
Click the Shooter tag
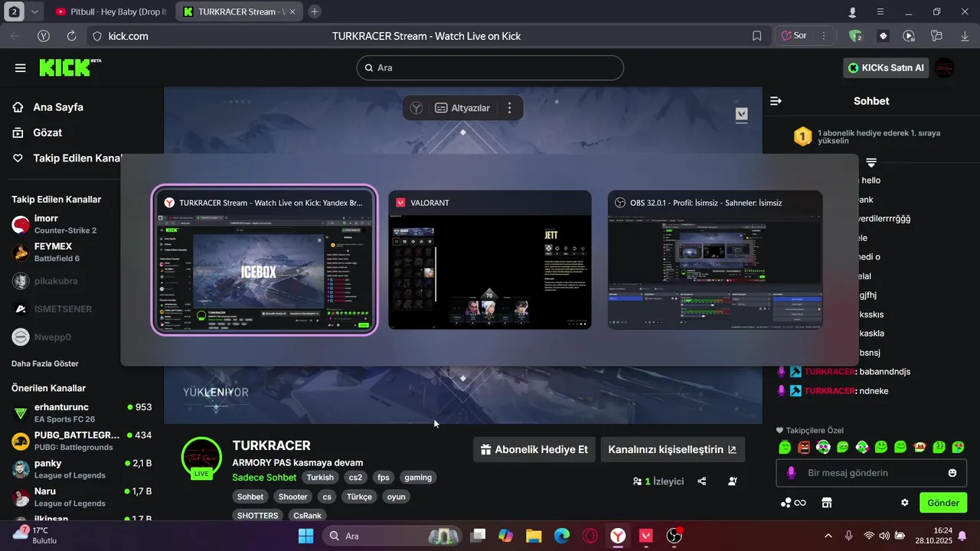292,497
